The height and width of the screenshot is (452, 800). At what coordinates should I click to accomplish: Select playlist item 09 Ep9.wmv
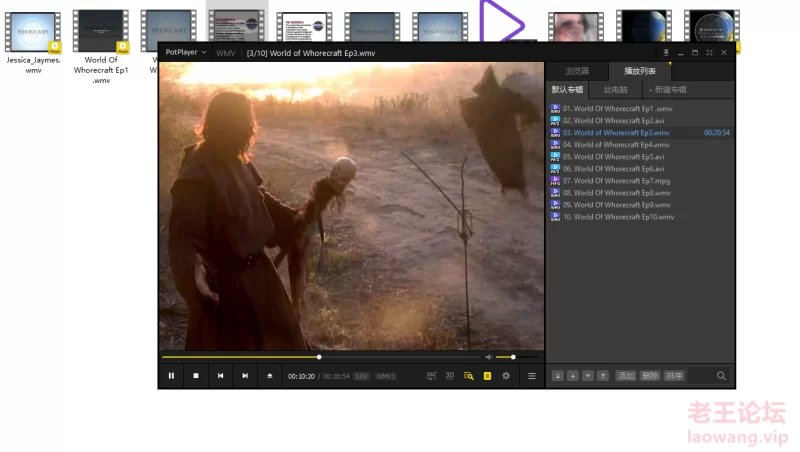click(640, 205)
